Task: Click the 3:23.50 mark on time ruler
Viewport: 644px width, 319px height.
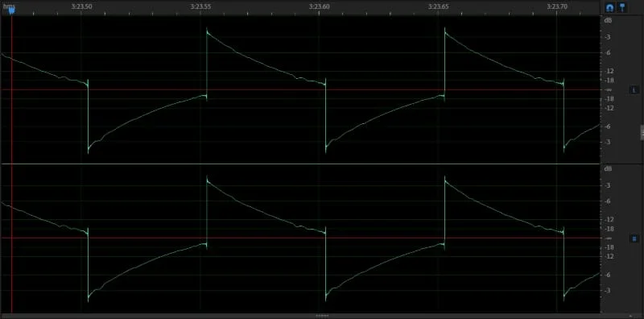Action: pyautogui.click(x=81, y=6)
